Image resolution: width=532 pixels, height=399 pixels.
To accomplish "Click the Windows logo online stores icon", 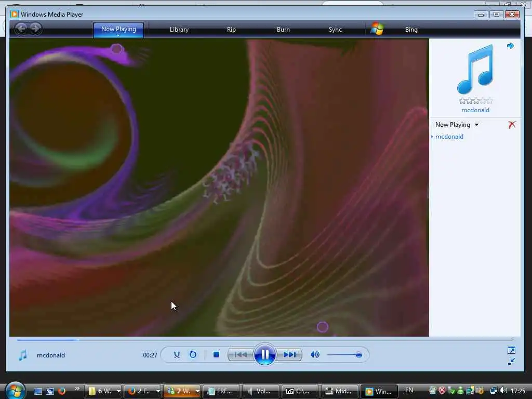I will pyautogui.click(x=377, y=29).
